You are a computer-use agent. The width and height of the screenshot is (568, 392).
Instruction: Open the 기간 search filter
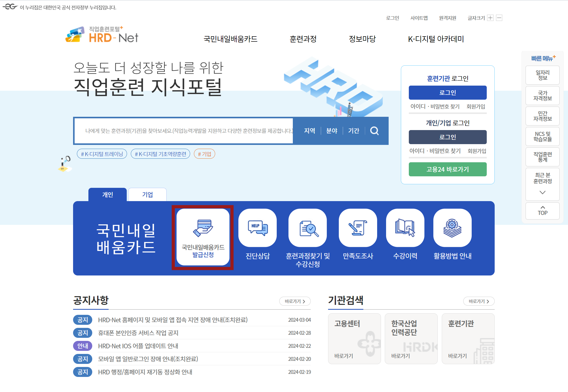354,131
